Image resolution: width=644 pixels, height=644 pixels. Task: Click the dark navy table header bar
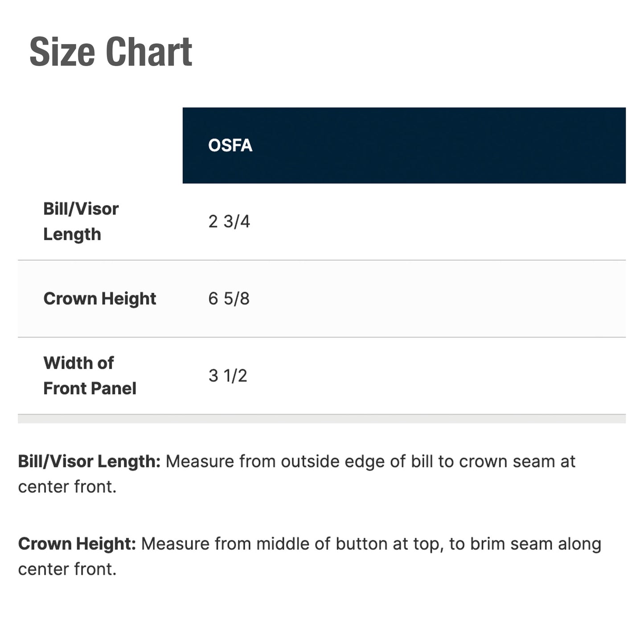click(404, 145)
